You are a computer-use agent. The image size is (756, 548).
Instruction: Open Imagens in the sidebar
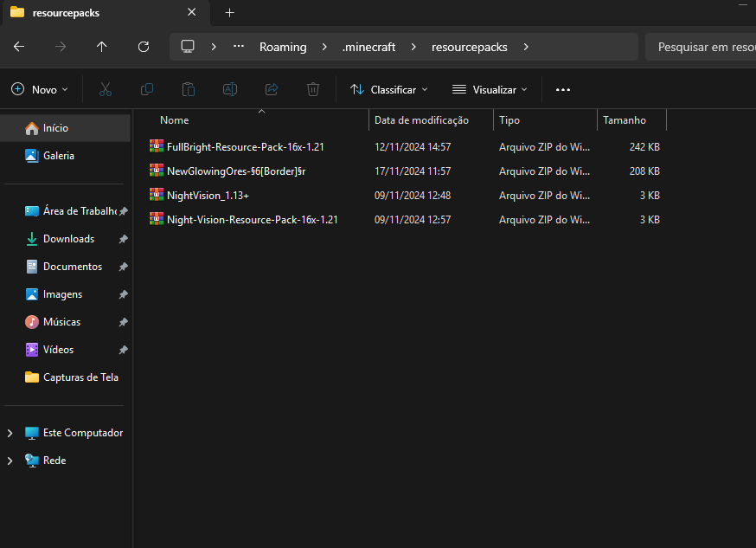[66, 294]
